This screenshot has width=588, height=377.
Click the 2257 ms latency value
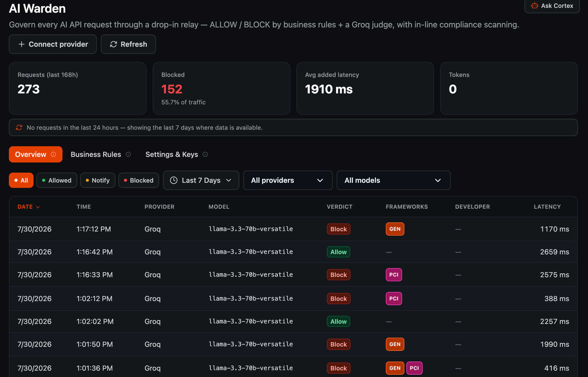554,321
